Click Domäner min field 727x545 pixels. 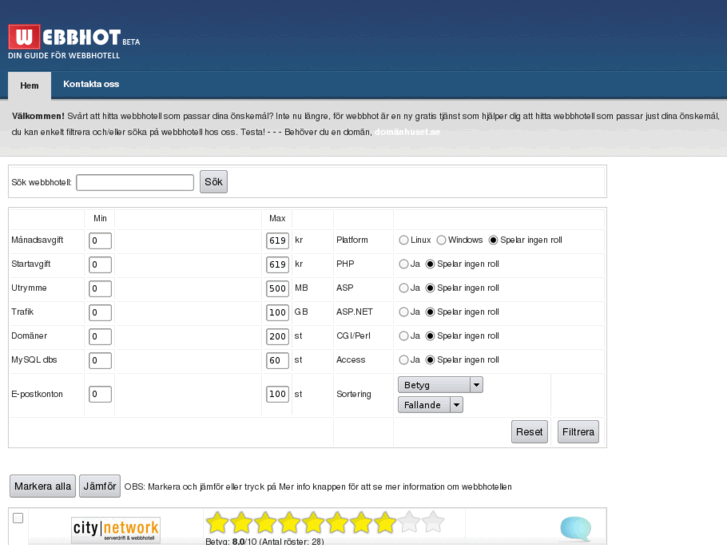coord(100,336)
